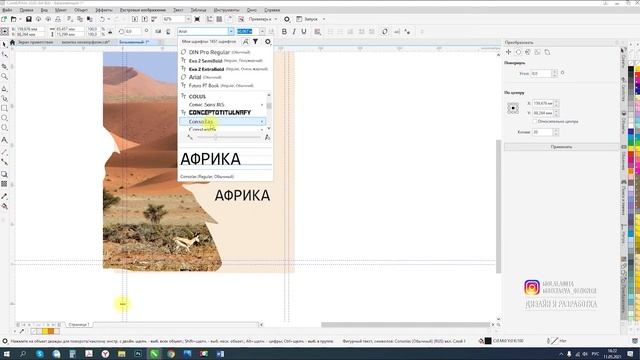This screenshot has height=360, width=640.
Task: Expand the Consolas font family arrow
Action: (x=262, y=122)
